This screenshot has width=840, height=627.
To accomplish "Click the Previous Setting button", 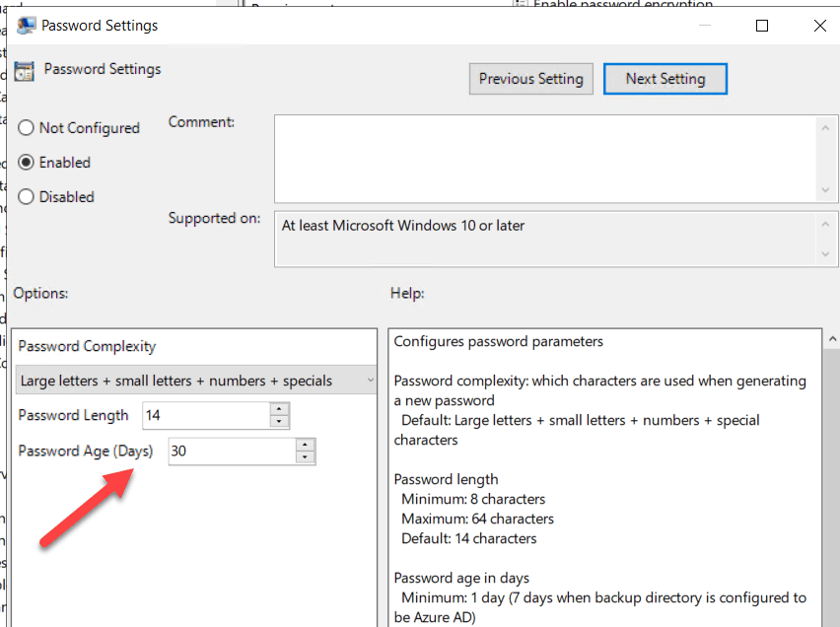I will [530, 79].
